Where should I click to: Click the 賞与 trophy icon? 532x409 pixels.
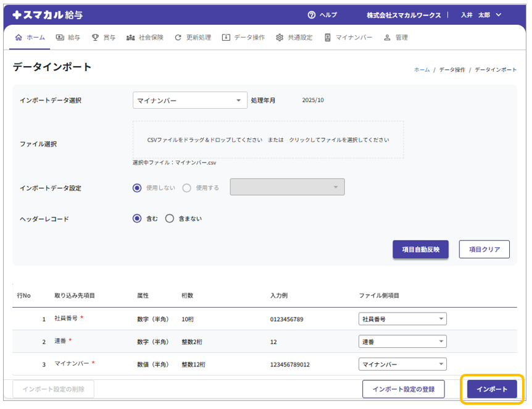tap(95, 38)
